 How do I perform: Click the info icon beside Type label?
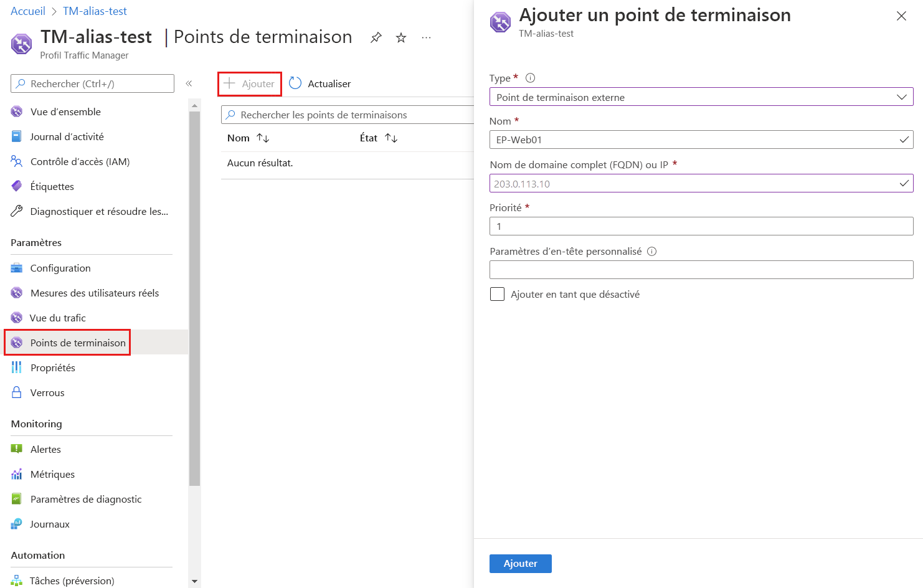(x=530, y=78)
